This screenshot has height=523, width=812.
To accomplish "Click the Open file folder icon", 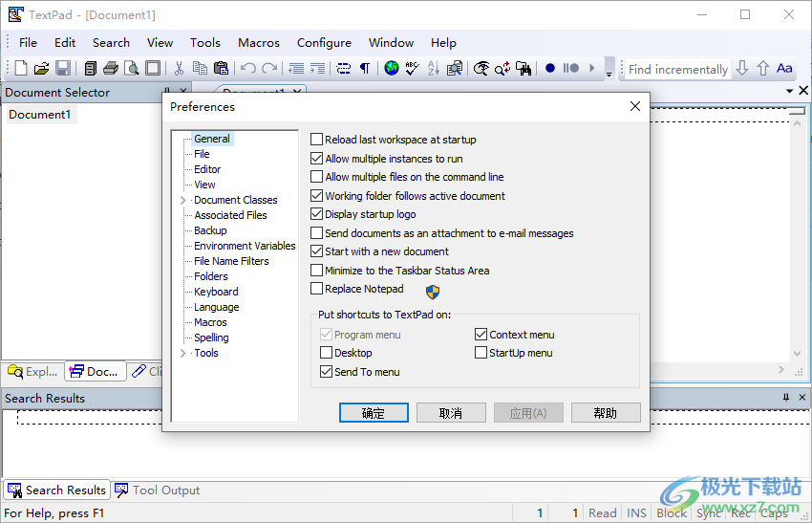I will (41, 68).
